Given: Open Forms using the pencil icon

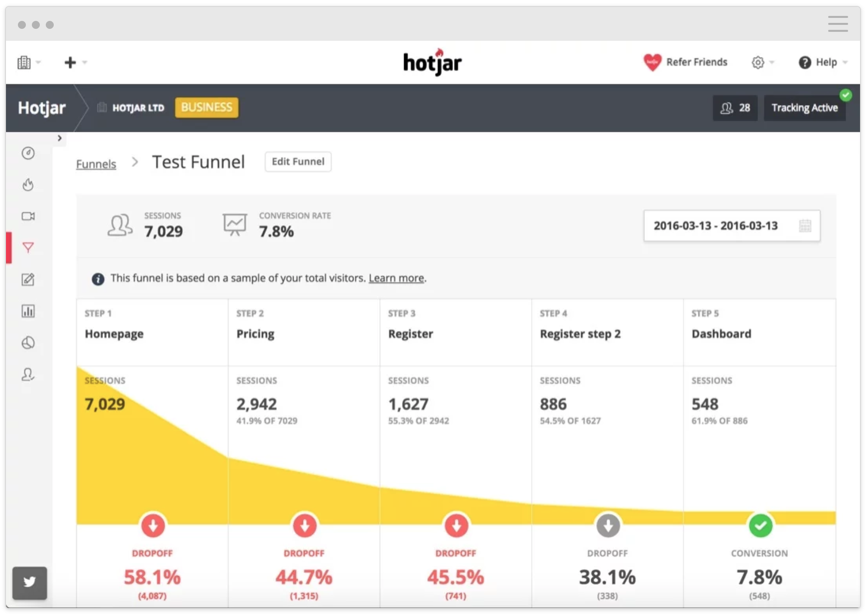Looking at the screenshot, I should (28, 280).
